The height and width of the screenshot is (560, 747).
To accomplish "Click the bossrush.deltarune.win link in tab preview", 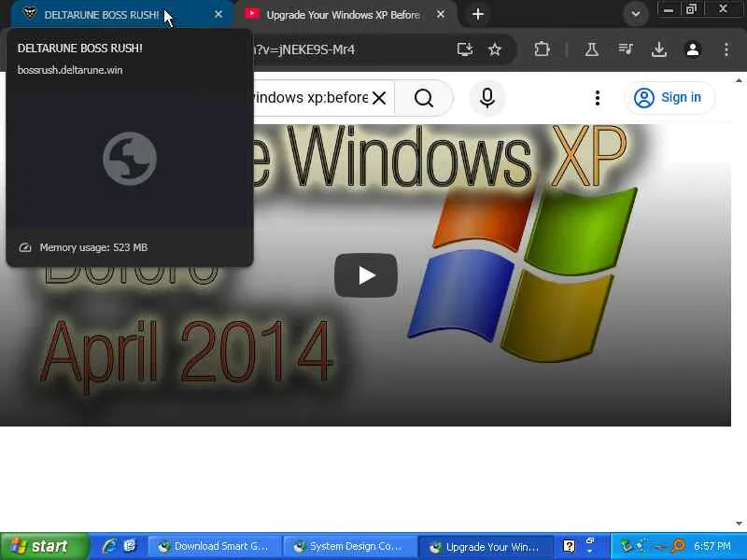I will (70, 70).
